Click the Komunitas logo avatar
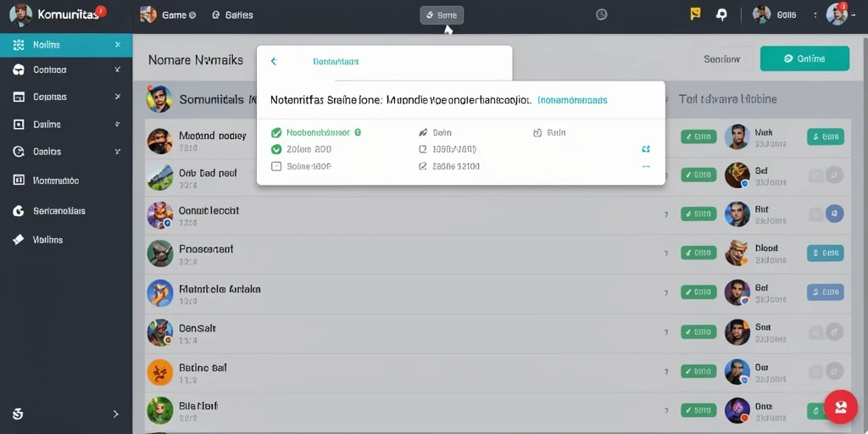Image resolution: width=868 pixels, height=434 pixels. pyautogui.click(x=20, y=15)
